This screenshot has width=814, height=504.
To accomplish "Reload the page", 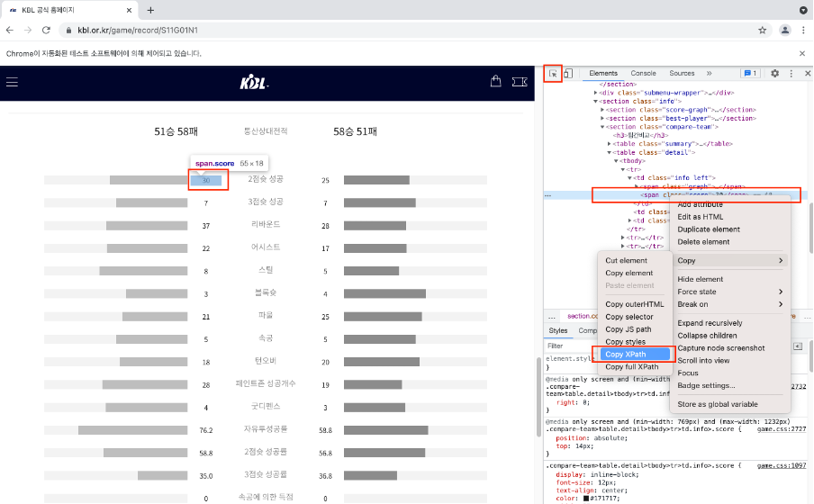I will pos(46,30).
